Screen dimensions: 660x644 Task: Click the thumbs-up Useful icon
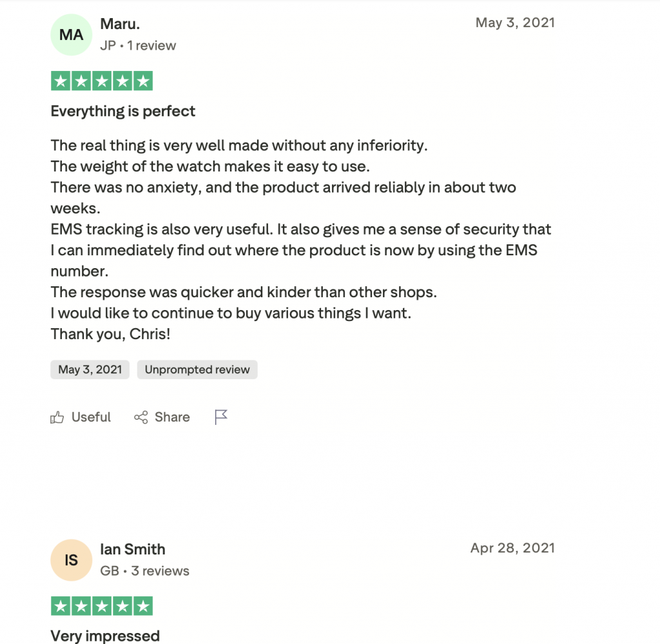tap(57, 418)
